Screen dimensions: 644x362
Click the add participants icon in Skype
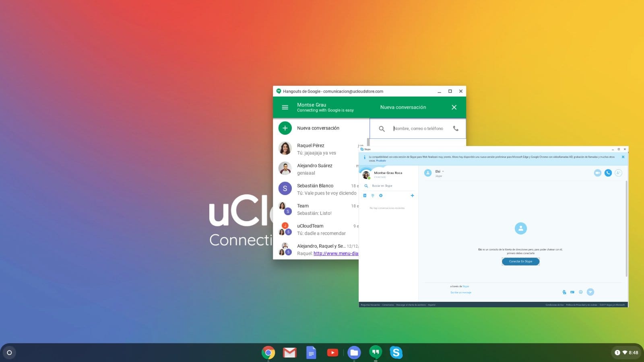[619, 173]
